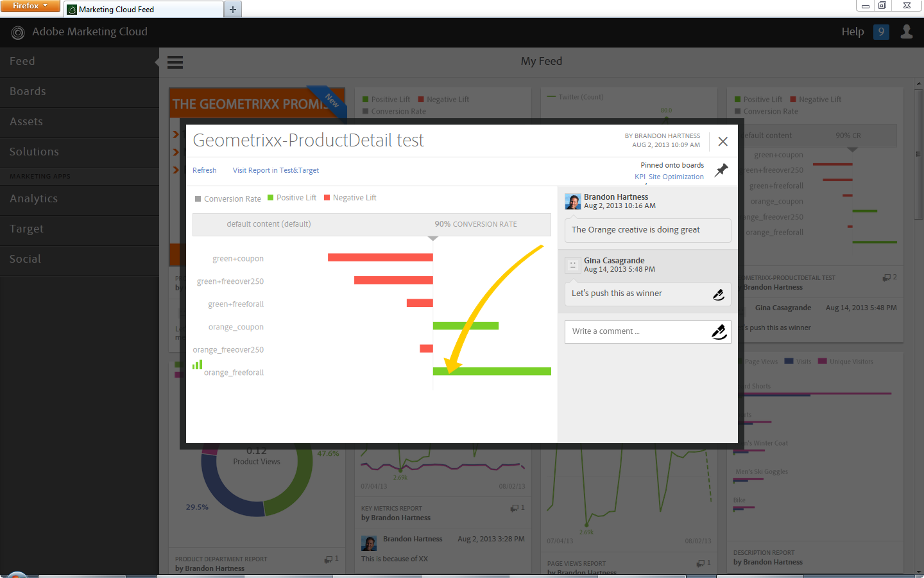Screen dimensions: 924x578
Task: Open Target in the sidebar
Action: tap(80, 229)
